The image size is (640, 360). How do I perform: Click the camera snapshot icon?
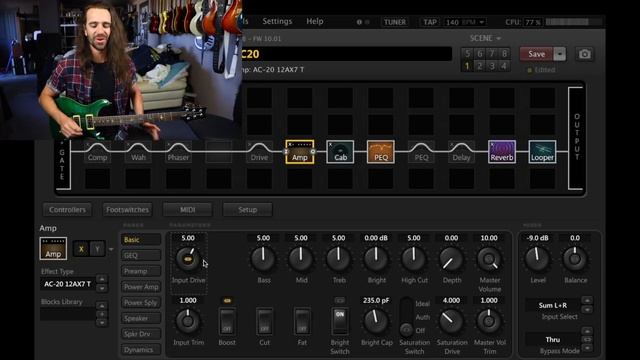click(584, 54)
